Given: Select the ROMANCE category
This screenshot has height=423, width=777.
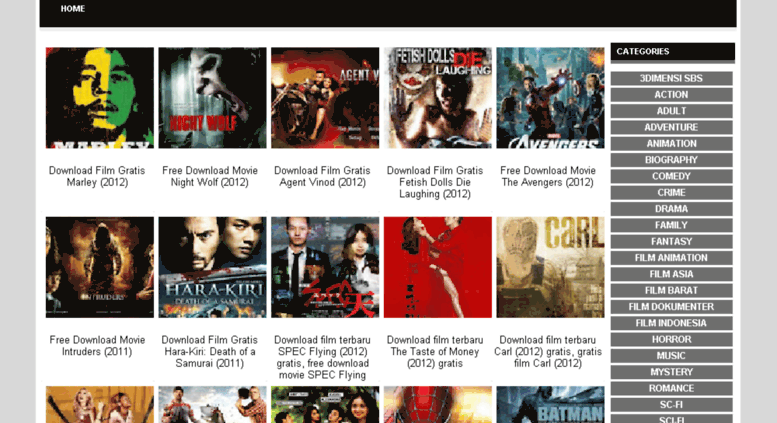Looking at the screenshot, I should click(x=671, y=389).
